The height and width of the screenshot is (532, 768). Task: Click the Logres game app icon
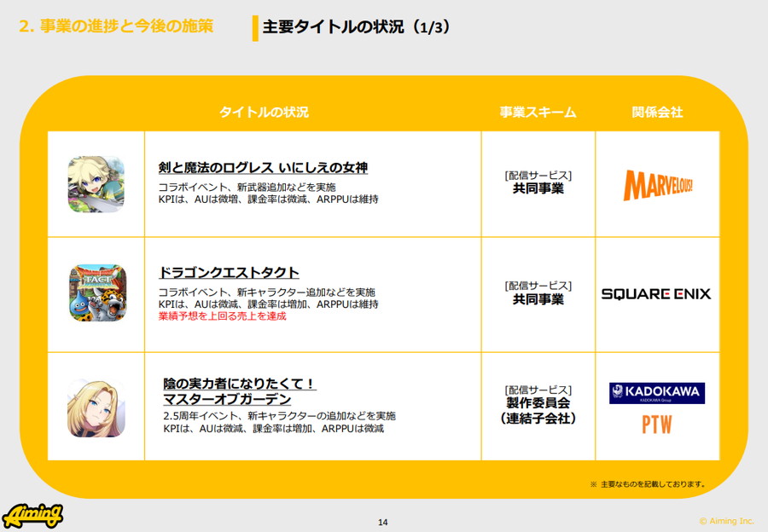coord(96,184)
